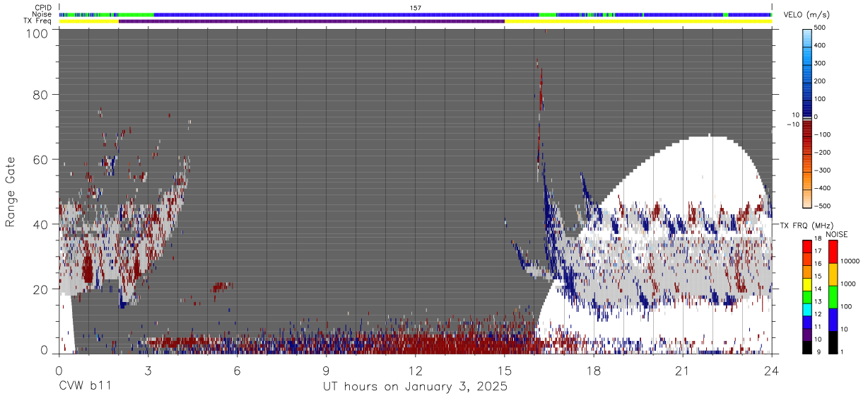Viewport: 868px width, 401px height.
Task: Click the cyan swatch in TX FRQ legend
Action: 807,308
